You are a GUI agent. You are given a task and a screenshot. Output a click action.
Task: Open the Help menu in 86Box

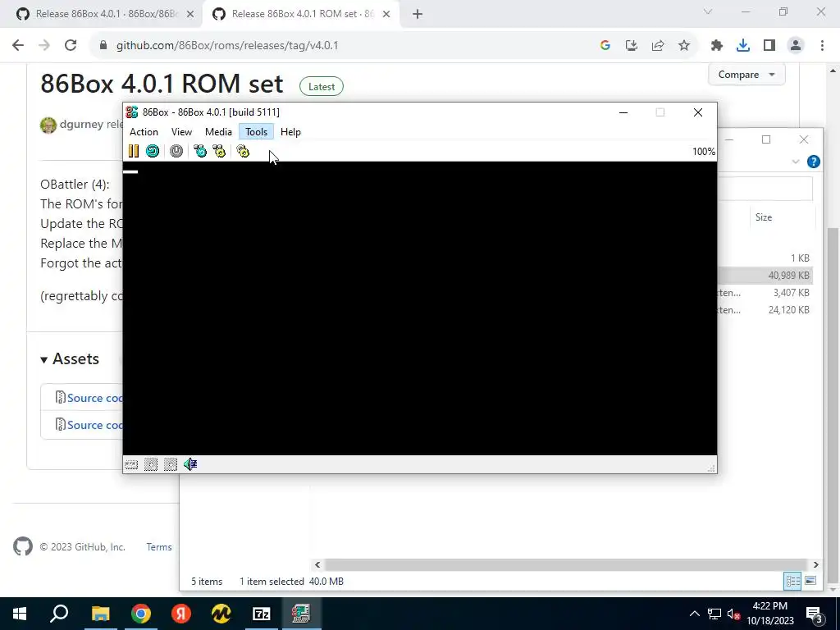click(x=290, y=132)
